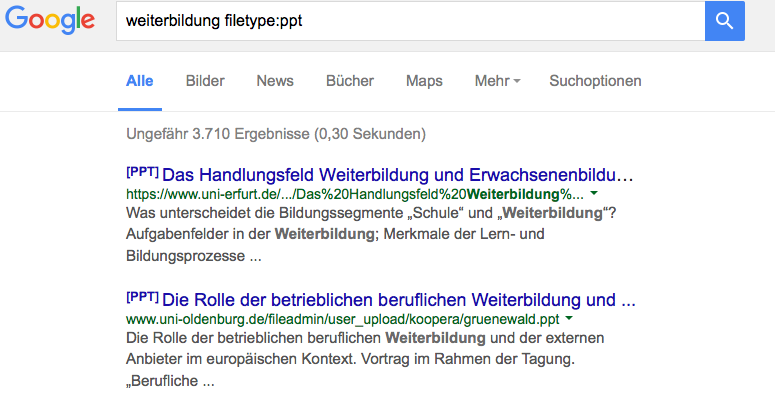Open Suchoptionen search tools

[595, 81]
